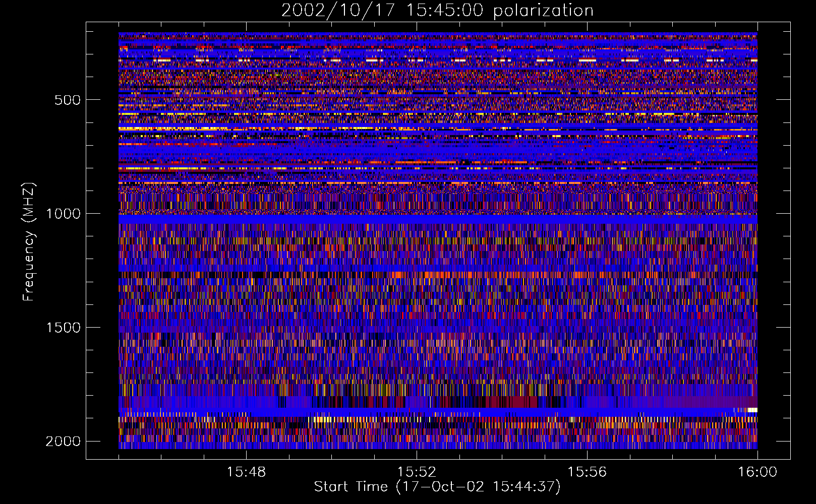The width and height of the screenshot is (816, 504).
Task: Select the 1000 frequency axis label
Action: point(63,214)
